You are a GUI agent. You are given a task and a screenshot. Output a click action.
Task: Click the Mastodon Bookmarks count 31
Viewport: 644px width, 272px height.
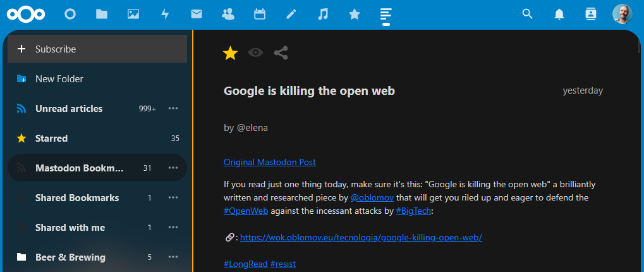147,168
